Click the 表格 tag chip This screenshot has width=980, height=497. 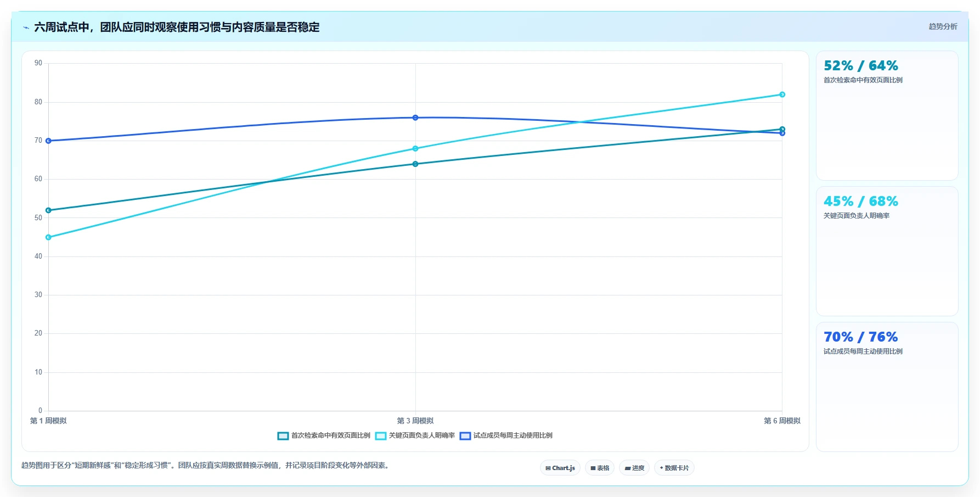point(600,468)
